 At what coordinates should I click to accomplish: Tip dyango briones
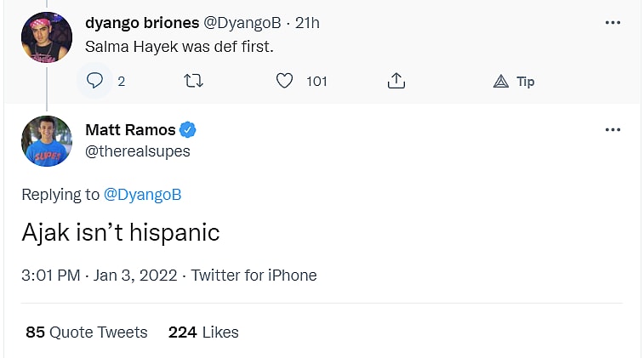point(515,82)
